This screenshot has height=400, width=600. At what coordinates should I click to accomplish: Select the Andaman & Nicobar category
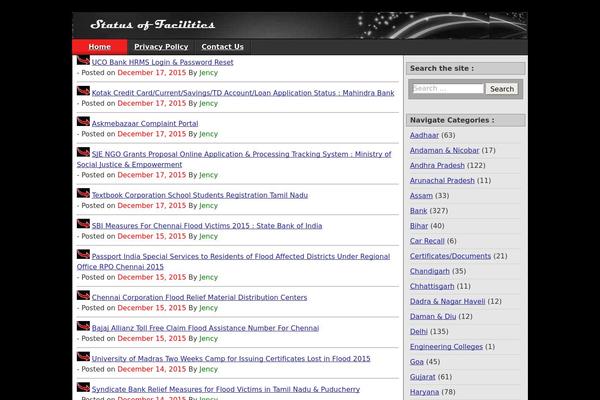click(445, 150)
